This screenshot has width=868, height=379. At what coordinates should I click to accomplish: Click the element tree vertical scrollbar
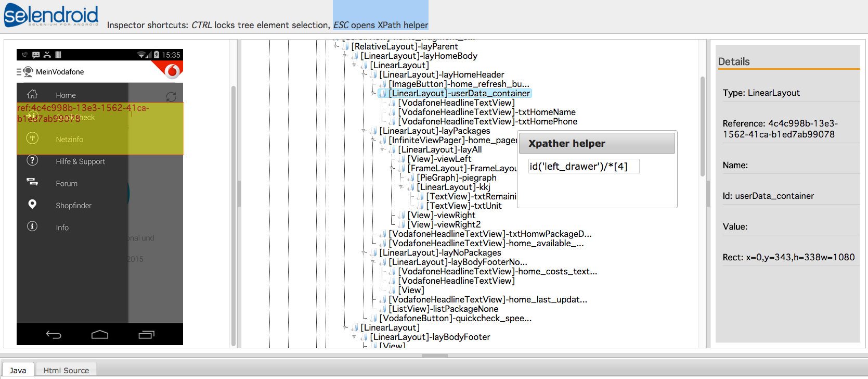pyautogui.click(x=703, y=127)
